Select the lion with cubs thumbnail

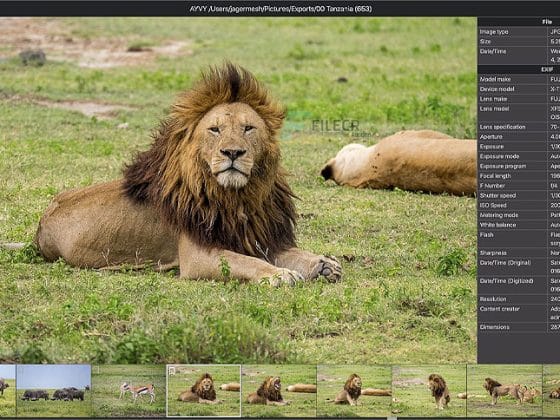coord(504,390)
